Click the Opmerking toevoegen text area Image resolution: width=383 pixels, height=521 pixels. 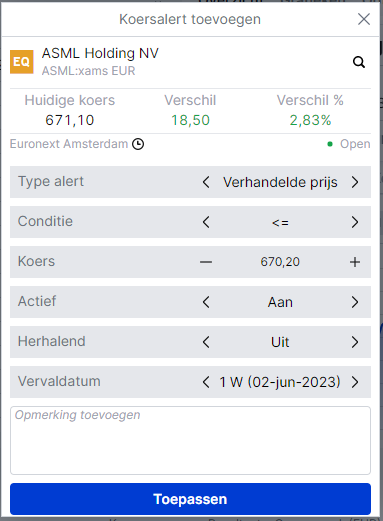click(190, 440)
